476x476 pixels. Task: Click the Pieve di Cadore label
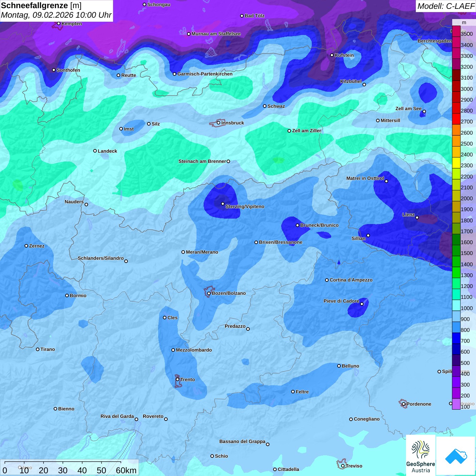pos(341,301)
